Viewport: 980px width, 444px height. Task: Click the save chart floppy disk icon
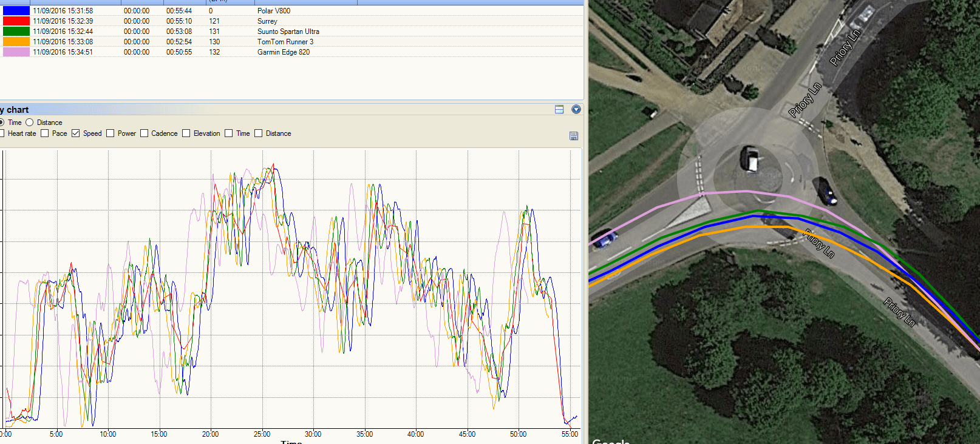tap(574, 136)
